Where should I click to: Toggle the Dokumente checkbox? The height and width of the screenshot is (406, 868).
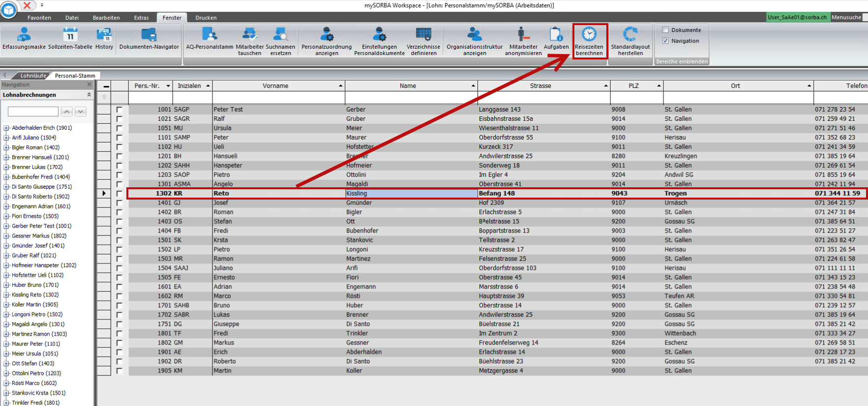(665, 30)
